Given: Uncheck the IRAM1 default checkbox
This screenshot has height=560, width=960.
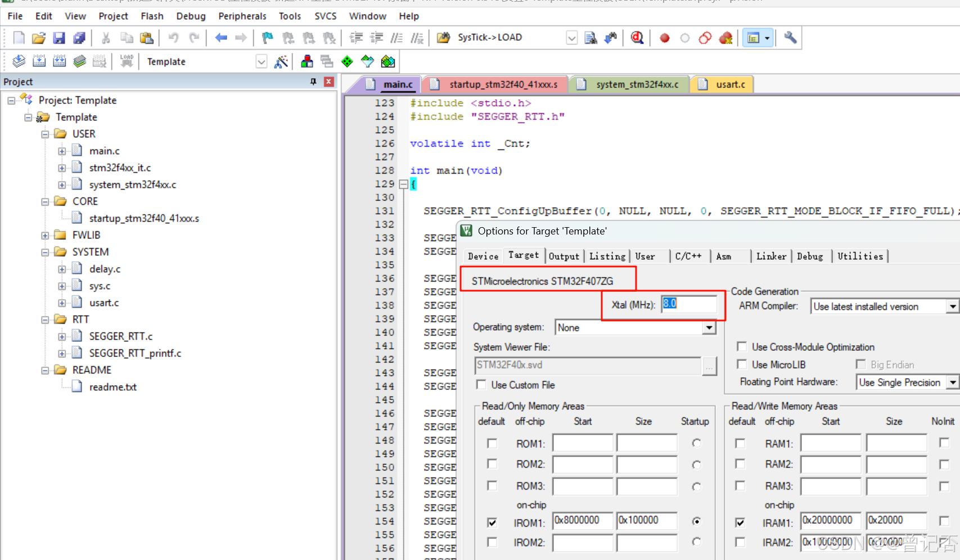Looking at the screenshot, I should pyautogui.click(x=740, y=522).
